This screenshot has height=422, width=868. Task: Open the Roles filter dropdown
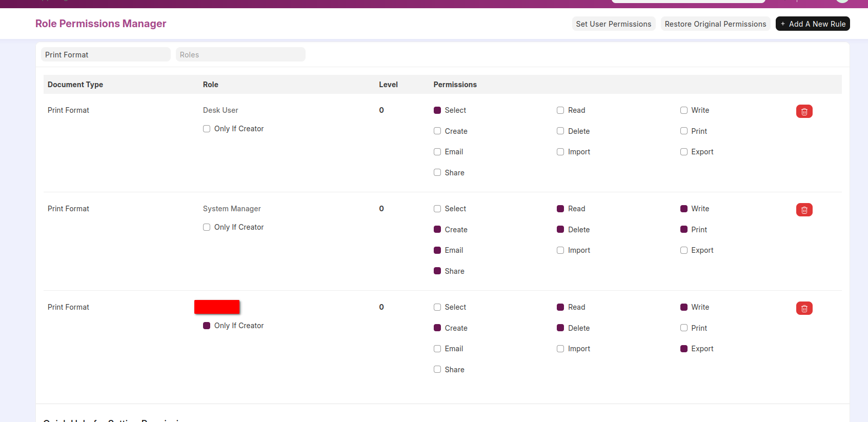(x=240, y=55)
